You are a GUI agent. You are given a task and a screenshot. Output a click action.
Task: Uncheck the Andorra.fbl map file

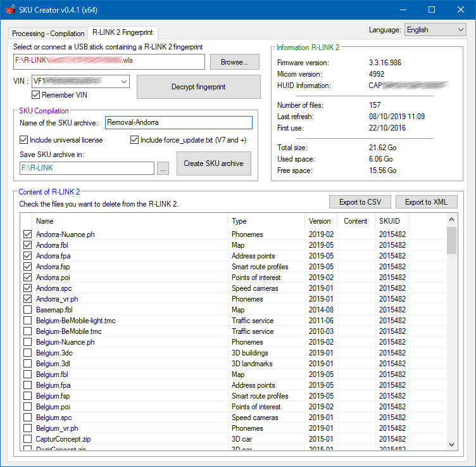(27, 245)
